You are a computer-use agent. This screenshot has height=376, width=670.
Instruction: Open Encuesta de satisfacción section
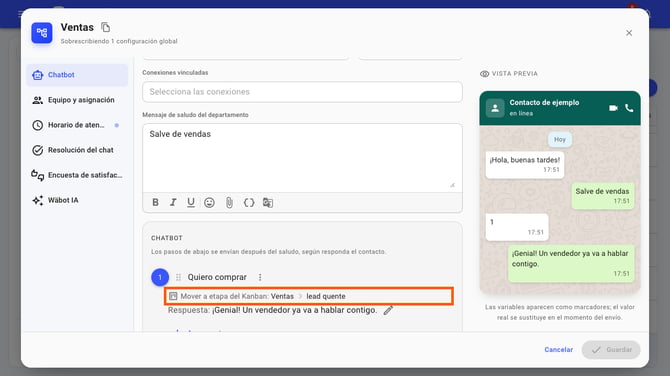tap(77, 175)
